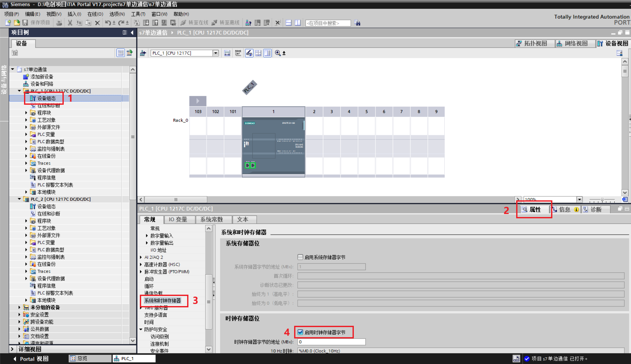The width and height of the screenshot is (631, 364).
Task: Click the zoom magnifier in device view
Action: 278,53
